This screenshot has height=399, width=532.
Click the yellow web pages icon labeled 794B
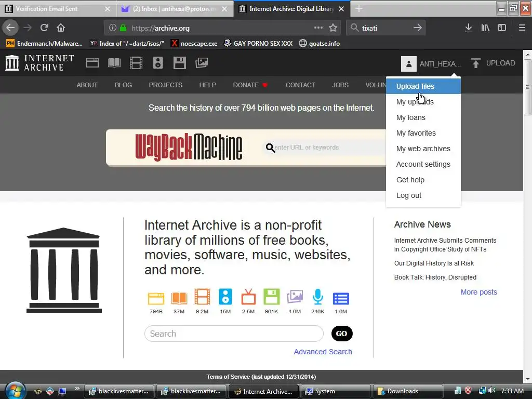(156, 298)
